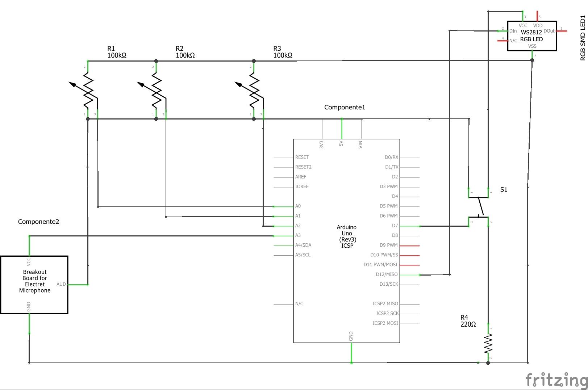Click the D3 PWM pin label
This screenshot has width=588, height=390.
pyautogui.click(x=389, y=186)
